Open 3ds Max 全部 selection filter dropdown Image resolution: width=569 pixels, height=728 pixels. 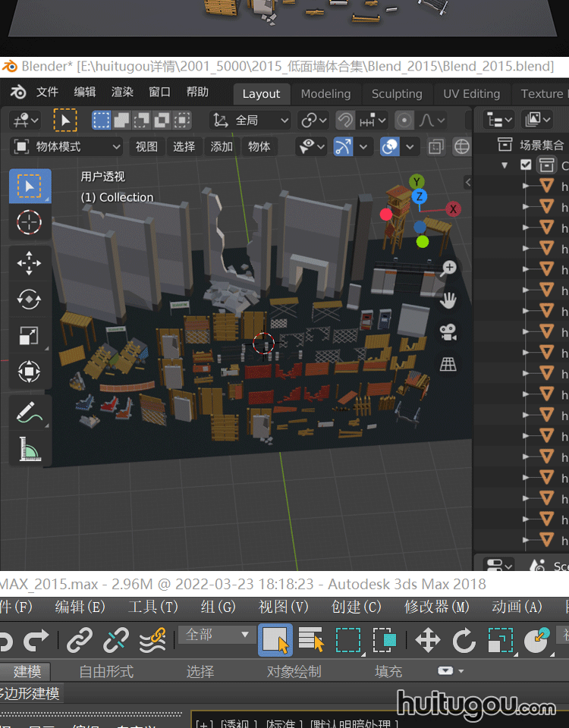pos(216,635)
